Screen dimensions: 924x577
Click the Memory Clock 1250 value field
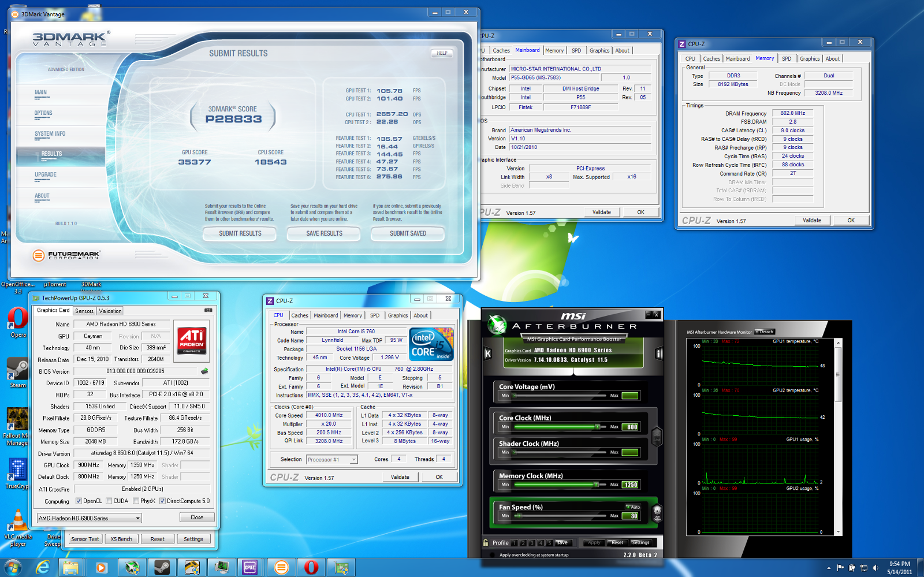pyautogui.click(x=630, y=485)
